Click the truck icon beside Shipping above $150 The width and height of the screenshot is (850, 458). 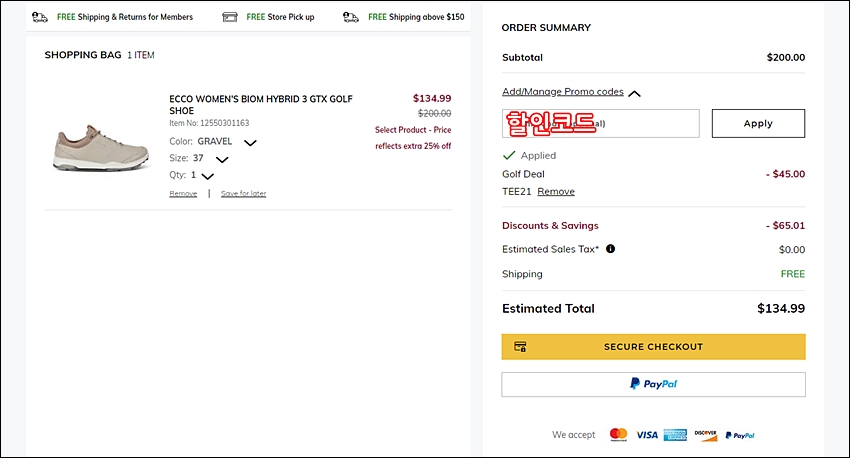click(351, 17)
